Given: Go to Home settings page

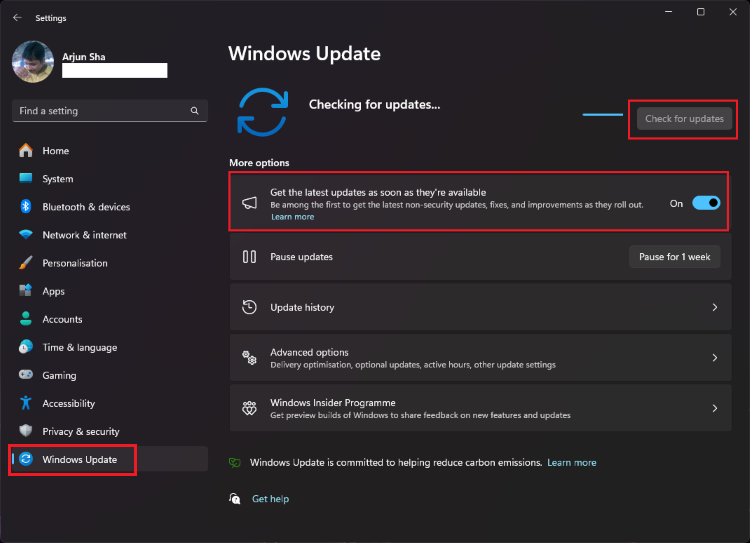Looking at the screenshot, I should tap(110, 150).
